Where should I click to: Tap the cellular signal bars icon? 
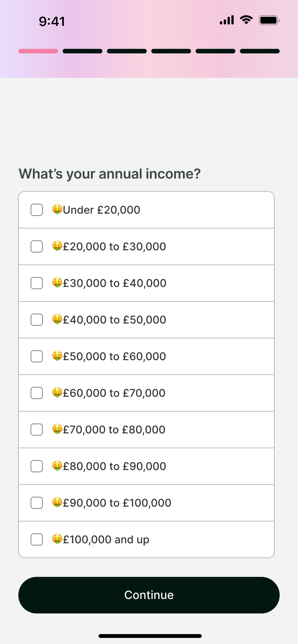pos(227,20)
